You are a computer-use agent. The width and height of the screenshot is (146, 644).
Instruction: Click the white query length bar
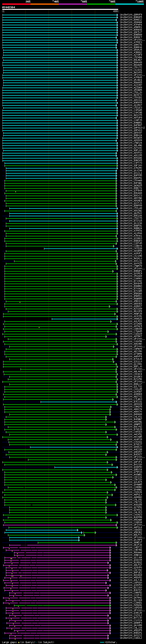pos(60,10)
